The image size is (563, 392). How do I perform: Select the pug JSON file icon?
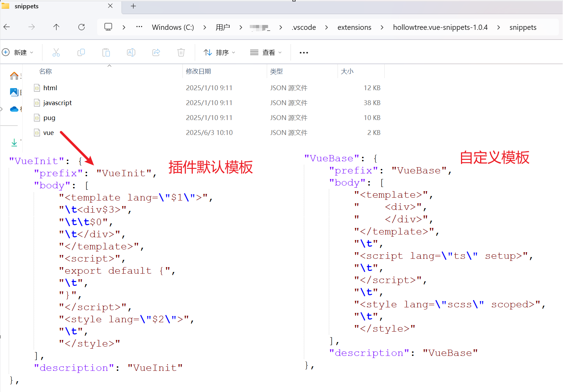point(37,118)
